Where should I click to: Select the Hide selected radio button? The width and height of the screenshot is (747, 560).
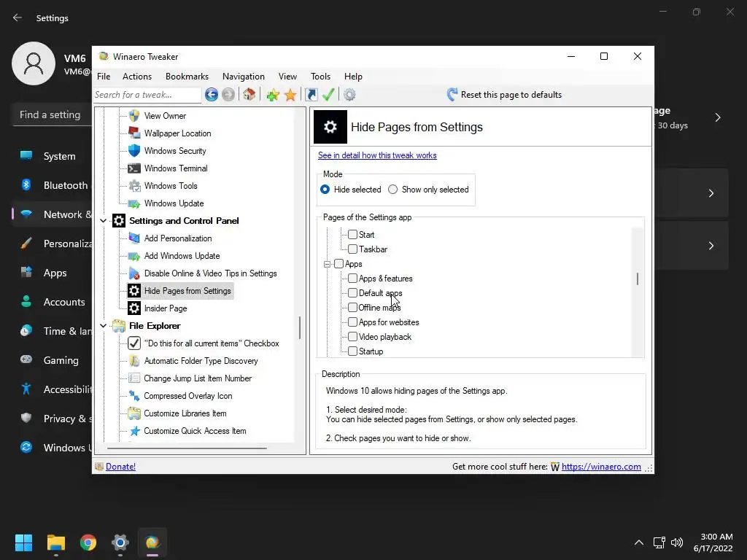click(x=325, y=190)
